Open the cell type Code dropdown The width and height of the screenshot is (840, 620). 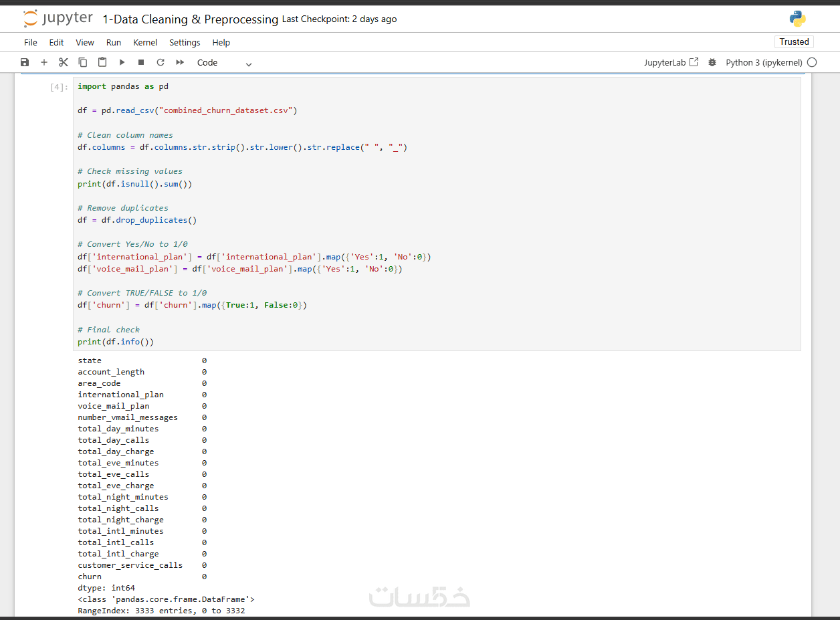tap(224, 63)
